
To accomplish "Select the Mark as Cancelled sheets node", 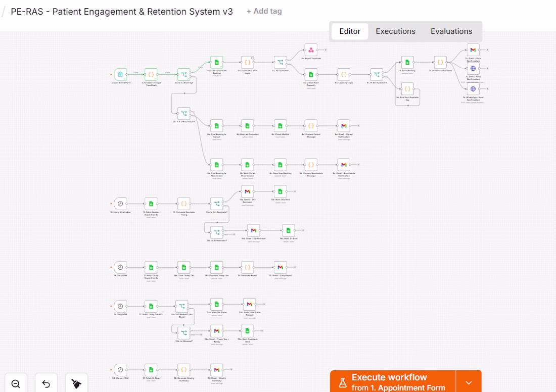I will coord(248,126).
